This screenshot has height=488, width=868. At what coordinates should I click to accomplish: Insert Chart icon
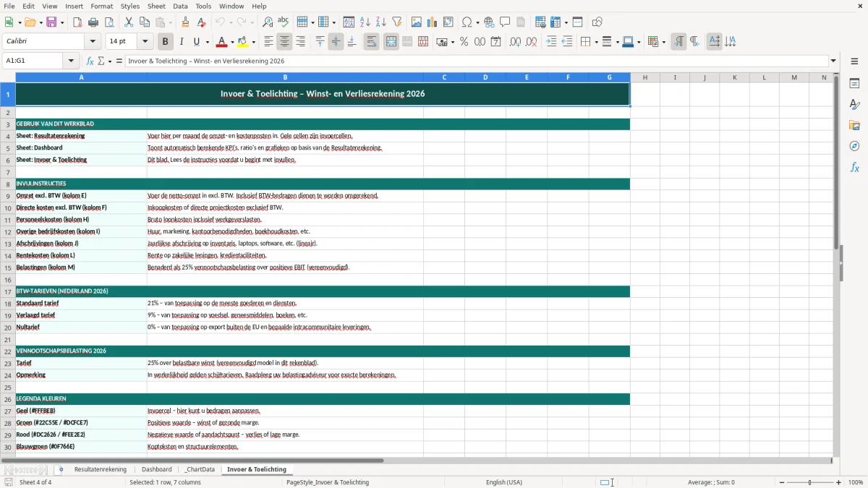click(x=433, y=22)
